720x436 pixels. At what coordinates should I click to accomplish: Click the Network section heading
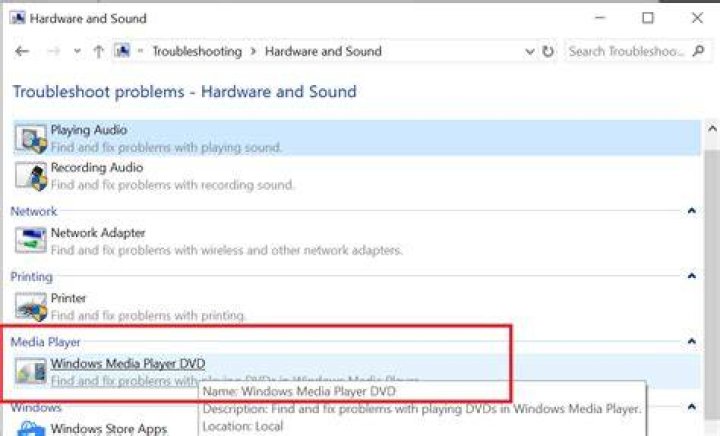pyautogui.click(x=34, y=211)
